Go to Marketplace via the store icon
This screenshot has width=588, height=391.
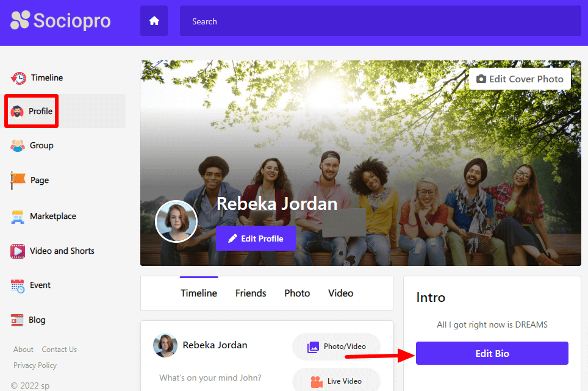18,217
